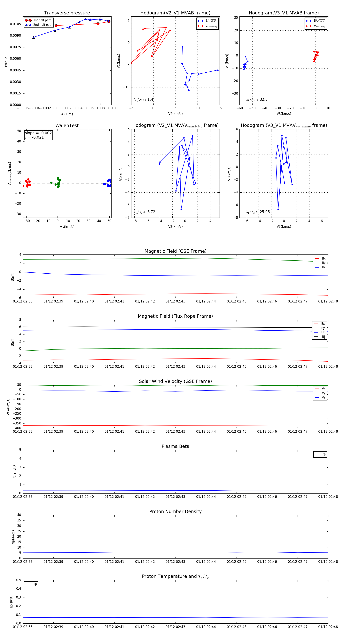Click the λ1/λ2 ≈ 3.72 annotation
The image size is (351, 644).
(144, 212)
